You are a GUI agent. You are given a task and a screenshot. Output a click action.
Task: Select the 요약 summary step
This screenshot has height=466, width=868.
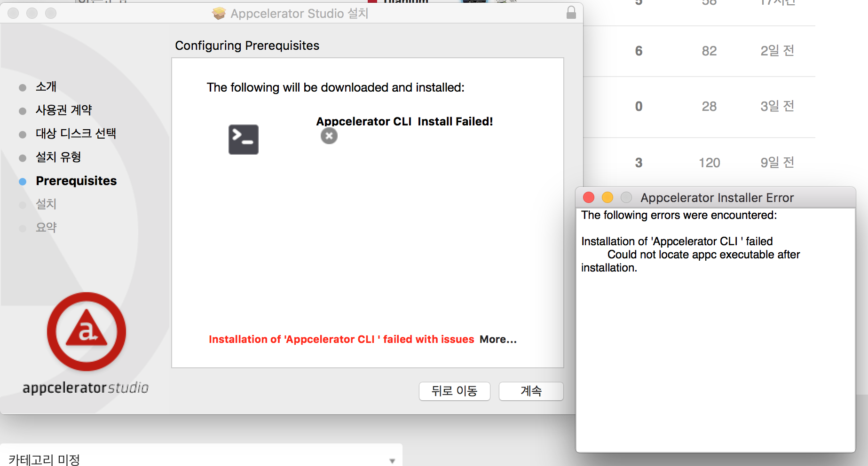coord(46,228)
